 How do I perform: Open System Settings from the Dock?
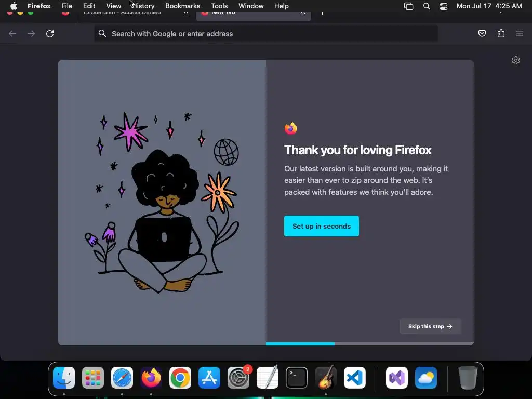click(238, 378)
